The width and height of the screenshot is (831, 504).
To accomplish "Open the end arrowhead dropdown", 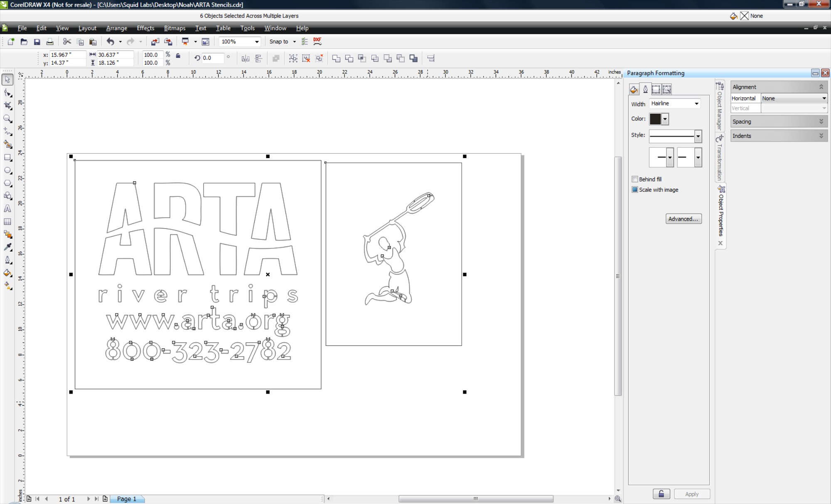I will (x=698, y=157).
